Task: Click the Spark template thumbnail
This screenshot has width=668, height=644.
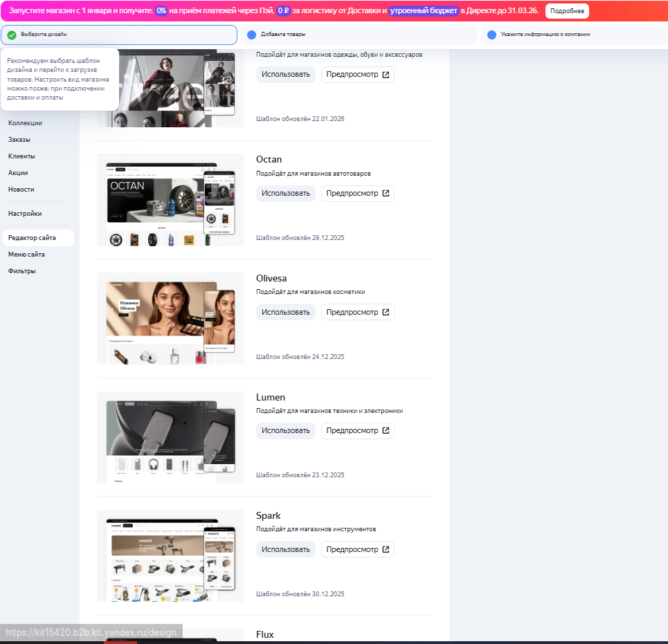Action: click(170, 556)
